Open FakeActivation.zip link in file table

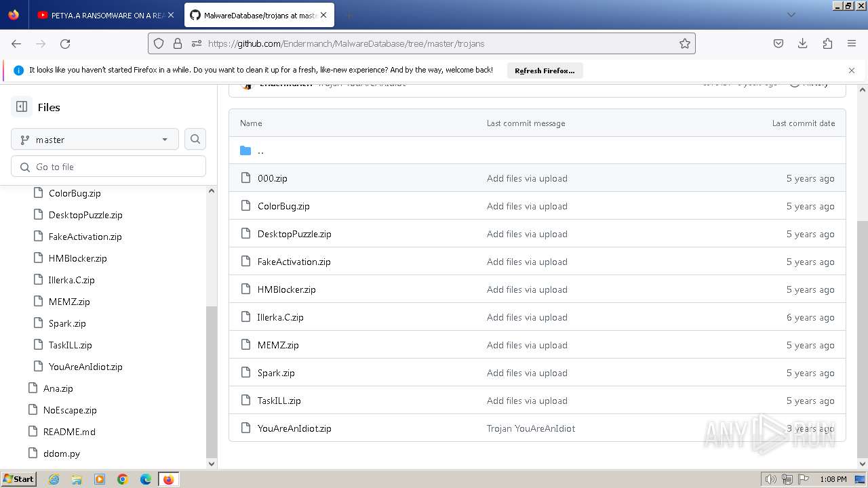pyautogui.click(x=294, y=262)
